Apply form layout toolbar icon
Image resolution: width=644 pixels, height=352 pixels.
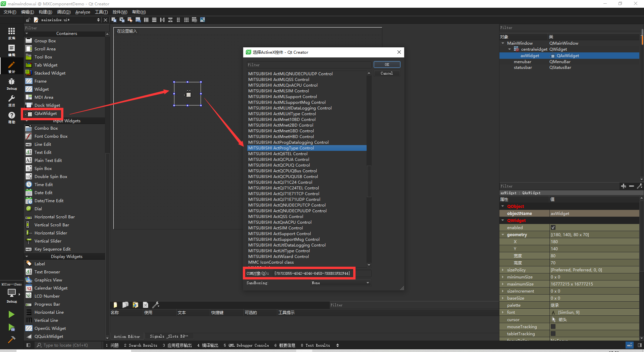pos(178,20)
